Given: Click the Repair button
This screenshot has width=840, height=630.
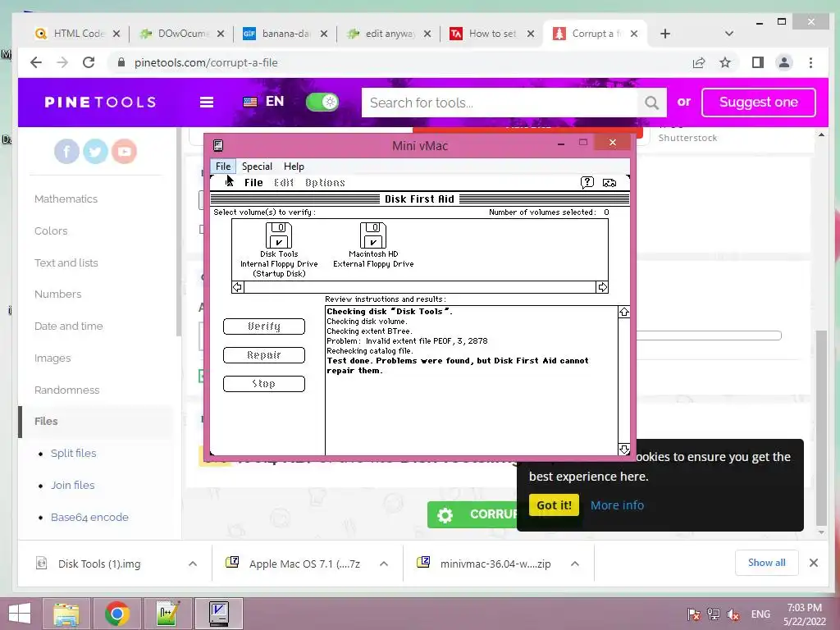Looking at the screenshot, I should click(264, 355).
